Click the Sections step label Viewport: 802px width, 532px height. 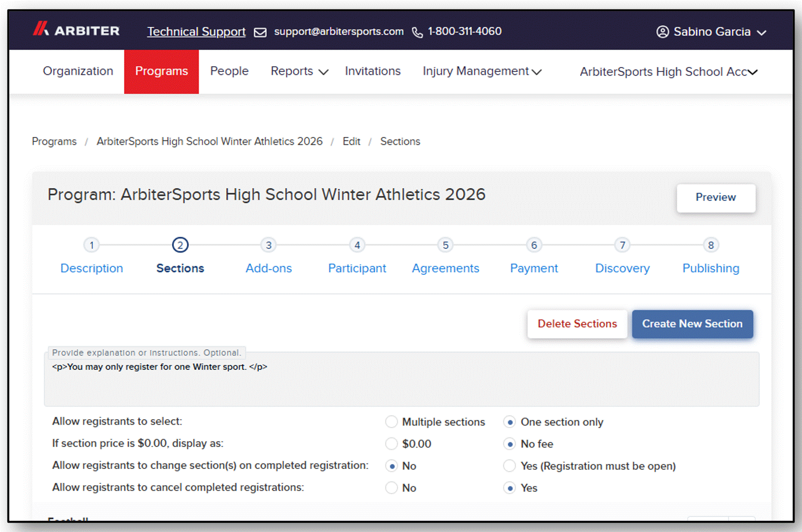180,268
